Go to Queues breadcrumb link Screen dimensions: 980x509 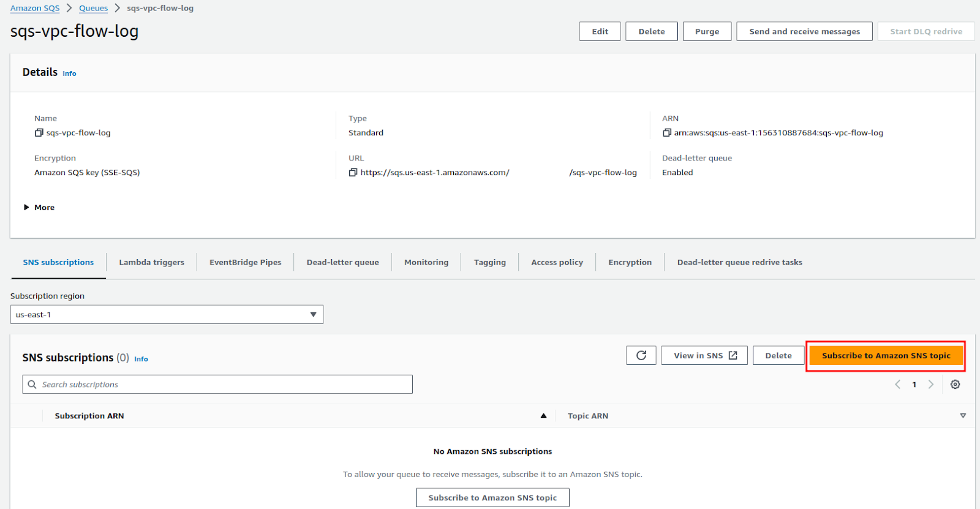[x=93, y=8]
